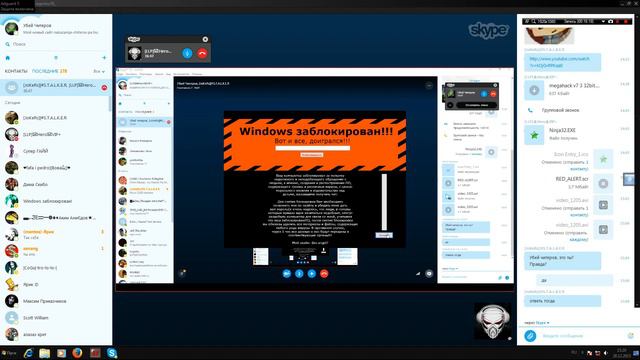Mute microphone in the floating call window
Viewport: 640px width, 360px height.
click(187, 53)
